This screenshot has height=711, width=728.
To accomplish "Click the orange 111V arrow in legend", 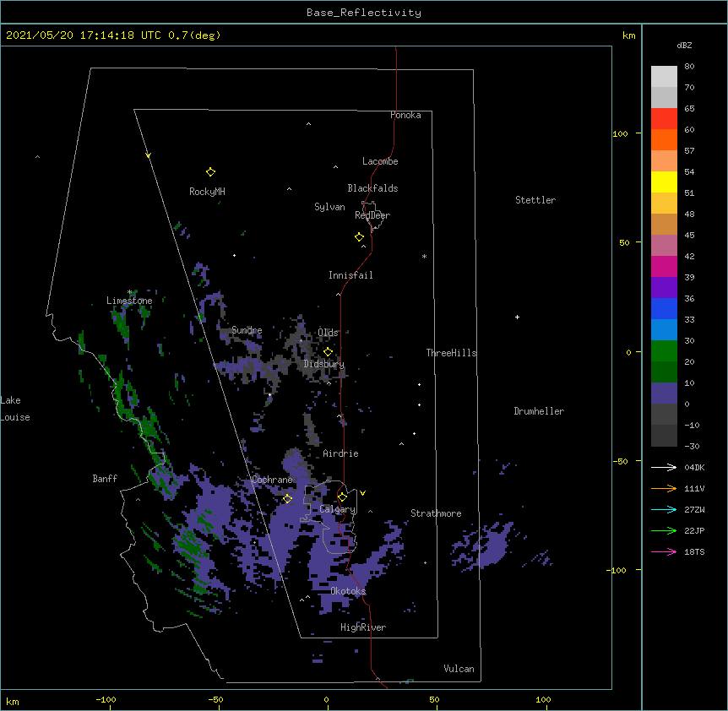I will tap(664, 488).
